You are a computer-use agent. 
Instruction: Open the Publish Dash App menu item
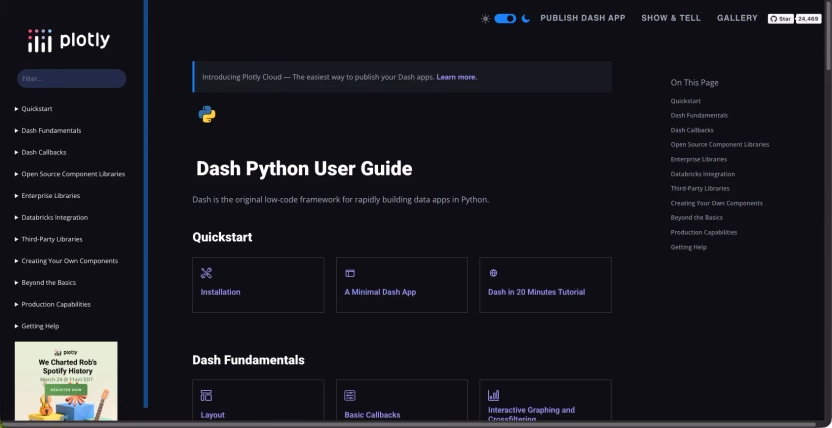tap(583, 18)
